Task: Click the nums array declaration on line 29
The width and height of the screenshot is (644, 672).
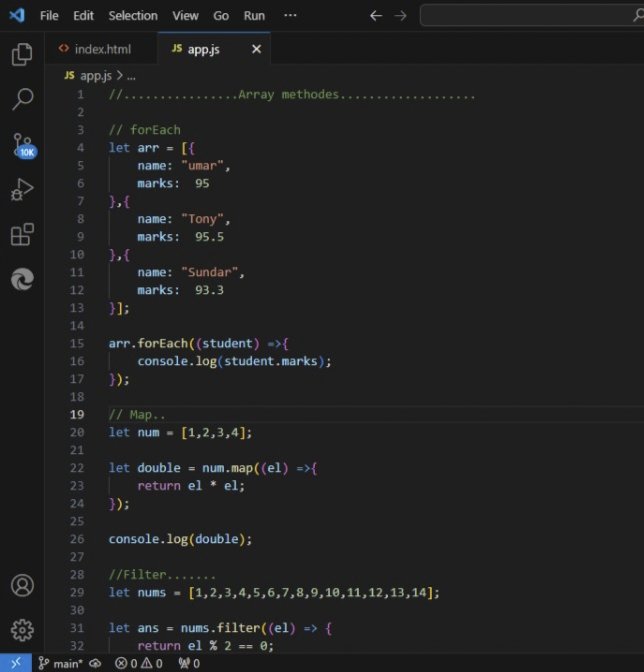Action: pos(274,593)
